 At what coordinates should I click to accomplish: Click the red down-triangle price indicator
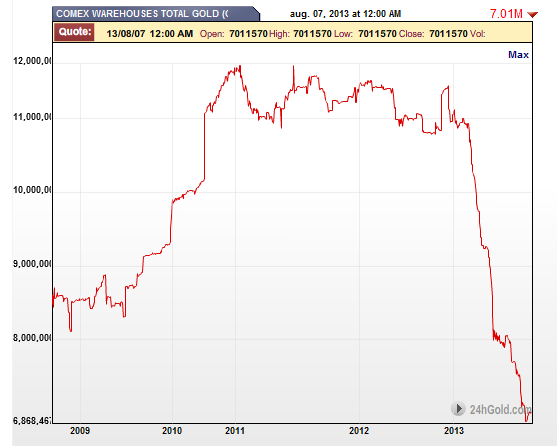[x=532, y=15]
